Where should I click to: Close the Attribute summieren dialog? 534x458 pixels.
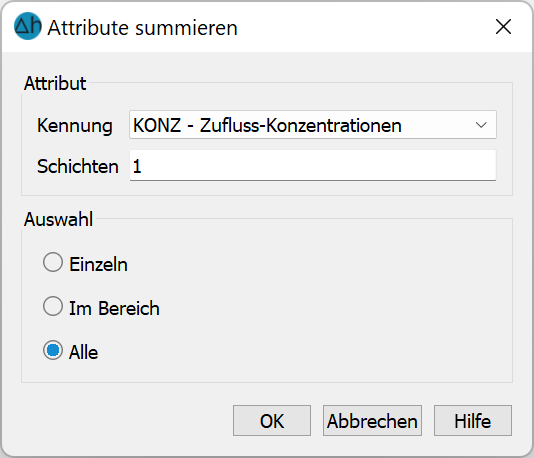pos(503,27)
